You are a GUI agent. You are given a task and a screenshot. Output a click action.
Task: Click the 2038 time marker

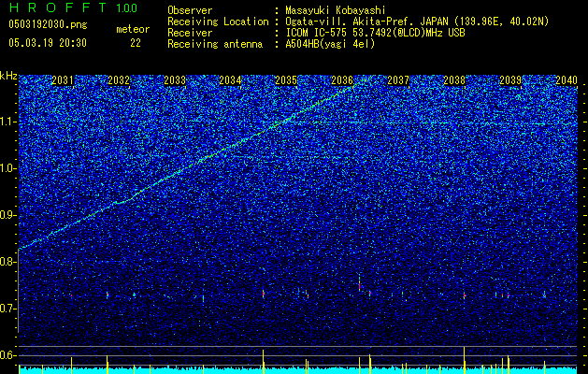[454, 80]
